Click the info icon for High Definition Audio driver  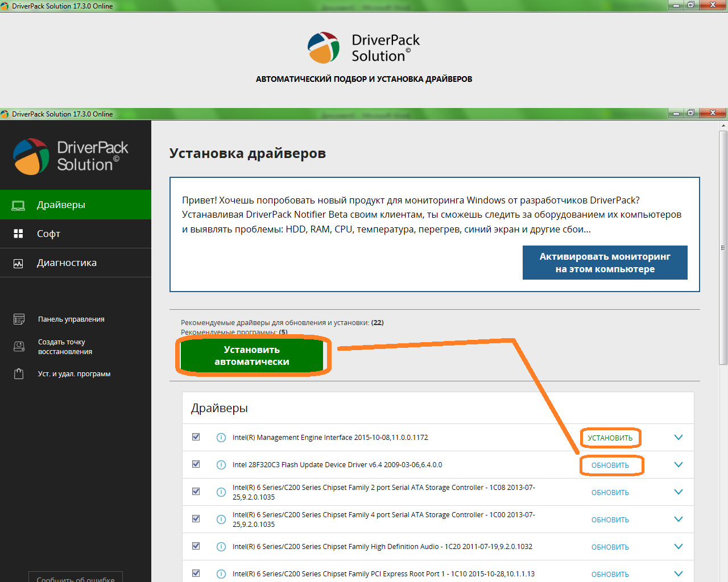pyautogui.click(x=221, y=547)
